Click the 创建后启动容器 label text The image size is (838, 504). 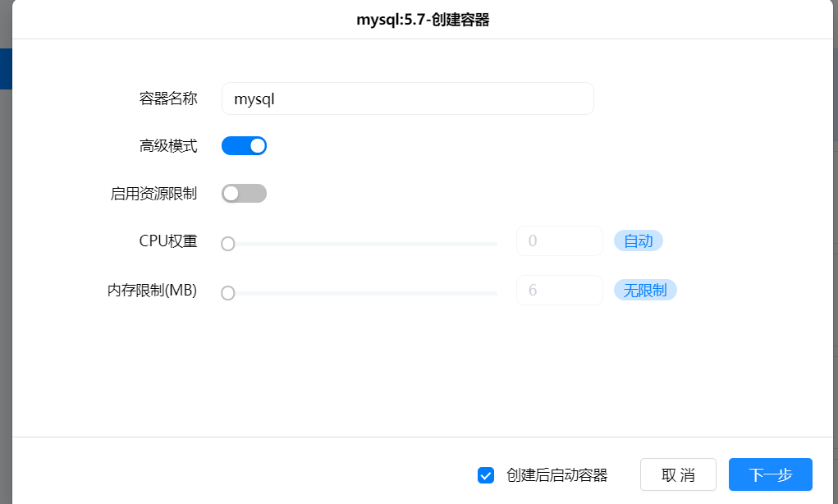click(556, 475)
